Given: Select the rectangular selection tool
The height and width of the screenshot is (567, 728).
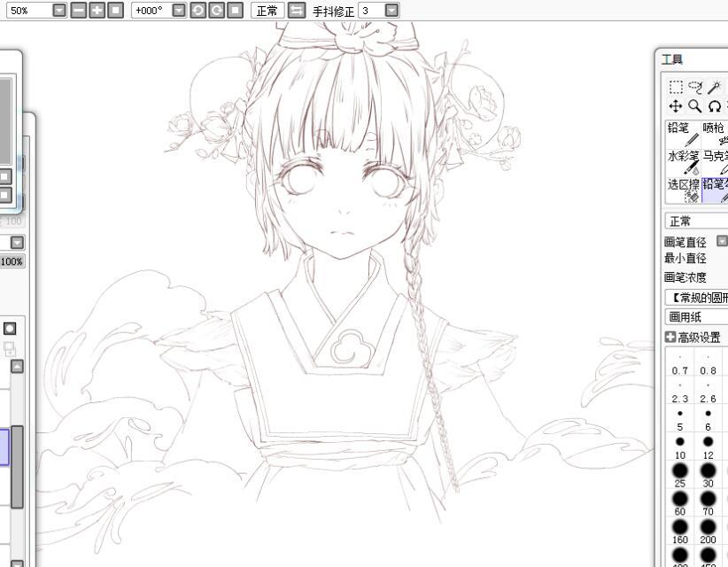Looking at the screenshot, I should tap(676, 87).
